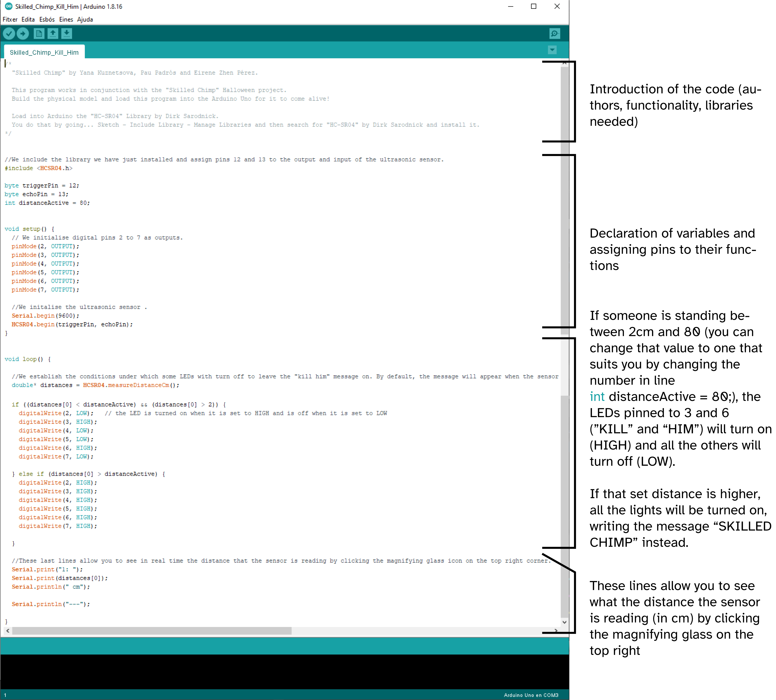Select the Skilled_Chimp_Kill_Him sketch tab

pyautogui.click(x=44, y=52)
